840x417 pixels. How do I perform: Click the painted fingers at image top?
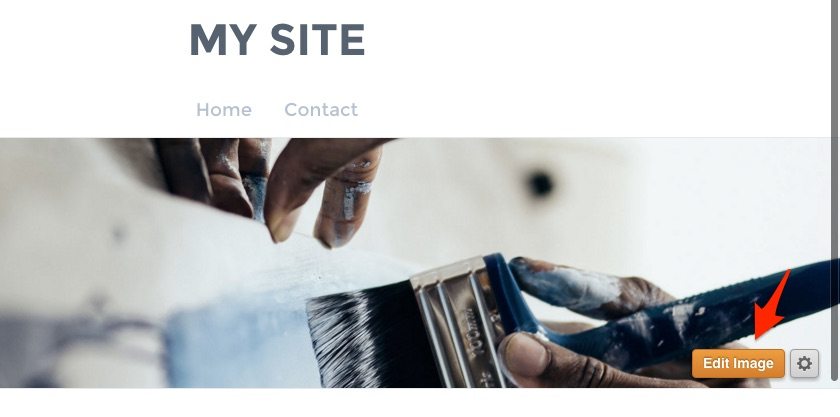click(x=279, y=188)
